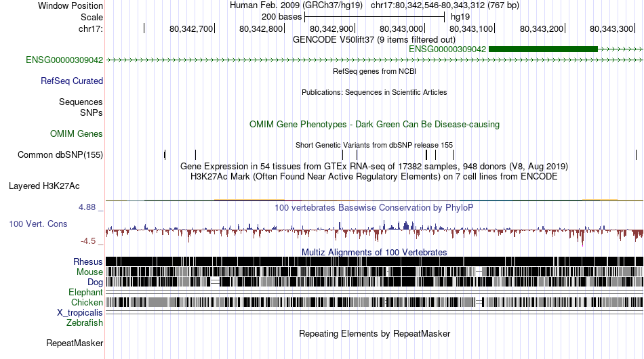
Task: Click the Human Feb. 2009 (GRCh37/hg19) title
Action: coord(296,5)
